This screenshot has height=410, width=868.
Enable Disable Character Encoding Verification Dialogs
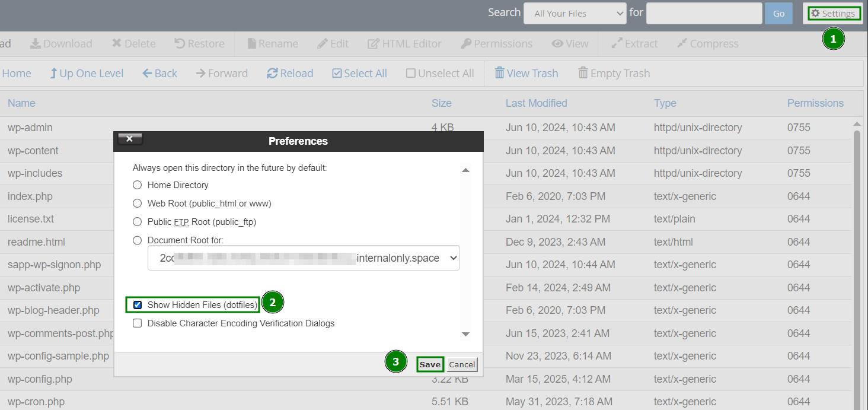tap(137, 323)
